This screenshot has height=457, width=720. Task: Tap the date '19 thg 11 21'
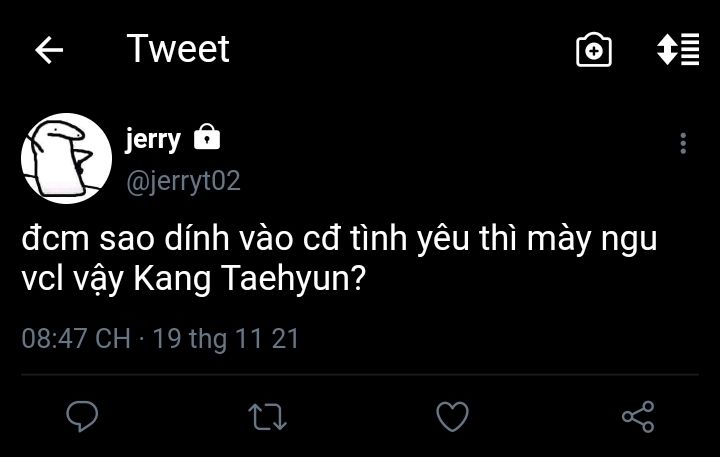[226, 339]
